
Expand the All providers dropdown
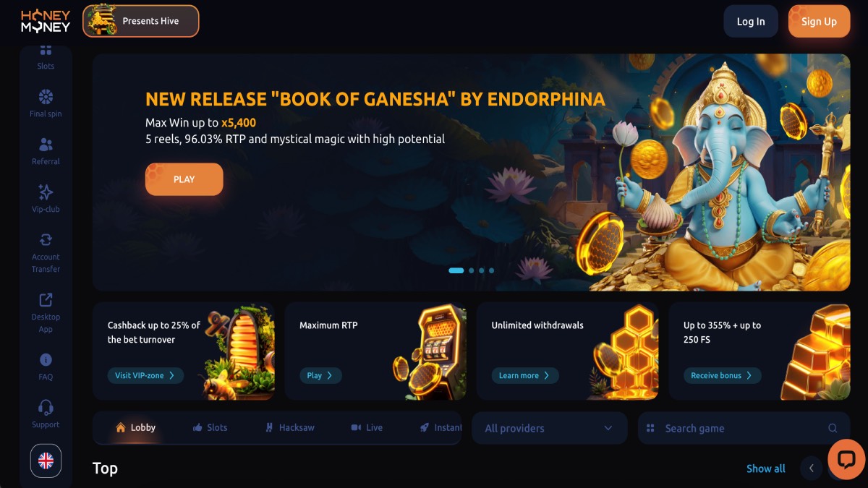coord(549,428)
